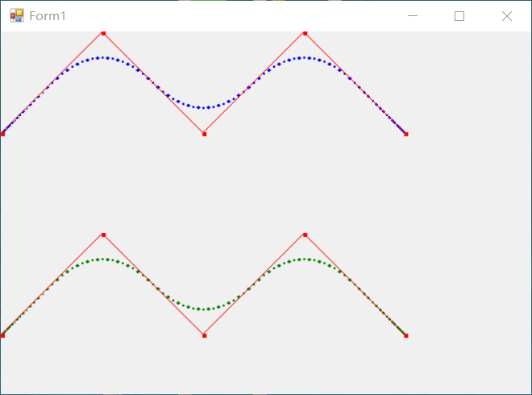Select leftmost red control point of green curve
Screen dimensions: 532x395
[x=2, y=335]
